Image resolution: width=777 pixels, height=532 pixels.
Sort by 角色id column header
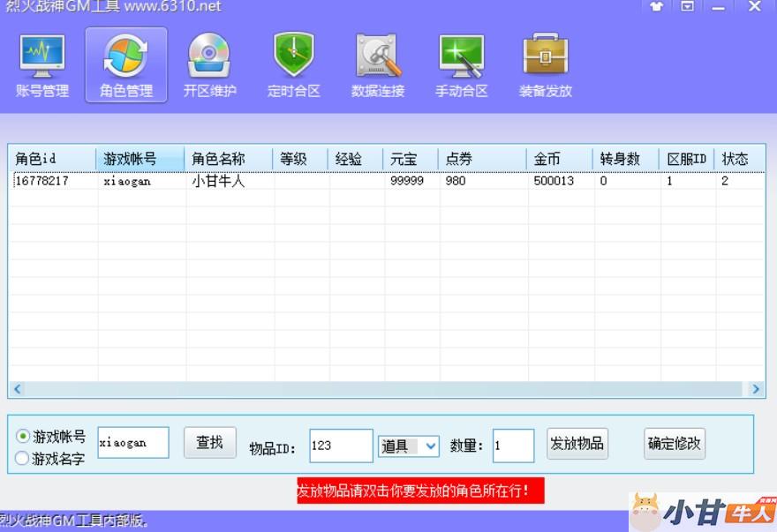[x=52, y=159]
